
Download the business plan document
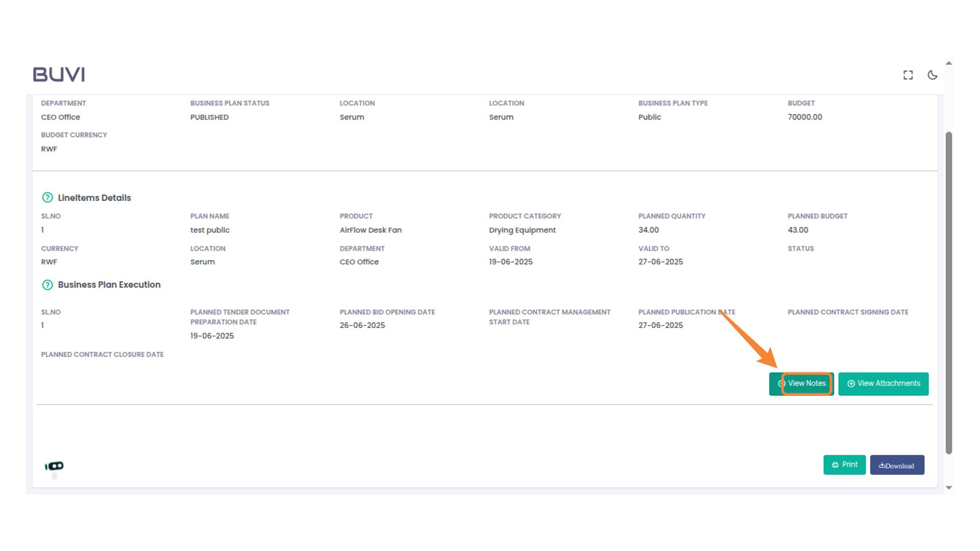[x=897, y=465]
